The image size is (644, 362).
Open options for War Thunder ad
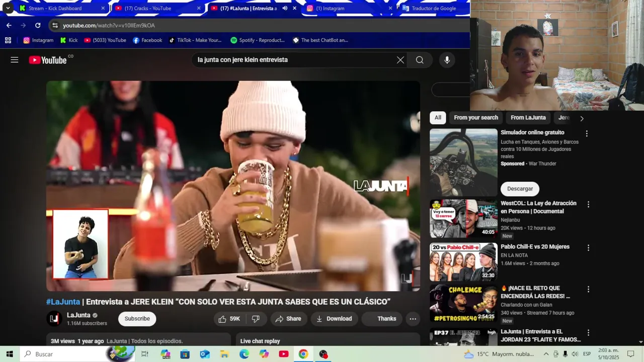(x=586, y=134)
